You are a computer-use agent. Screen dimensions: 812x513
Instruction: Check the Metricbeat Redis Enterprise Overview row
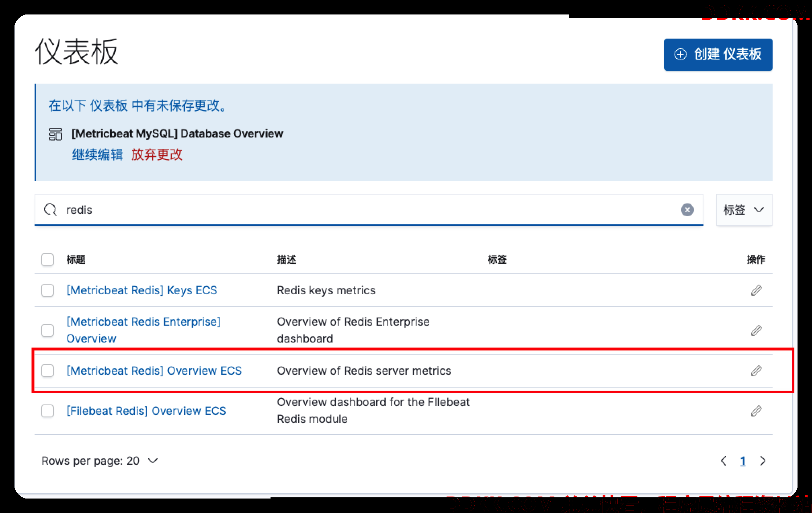47,330
